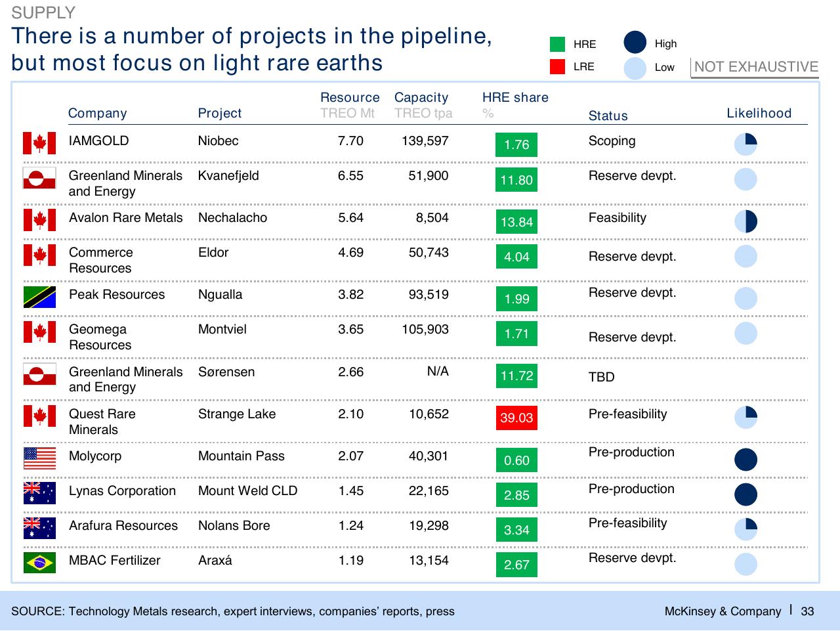This screenshot has width=840, height=631.
Task: Click the quarter-filled likelihood pie for Strange Lake
Action: [745, 418]
